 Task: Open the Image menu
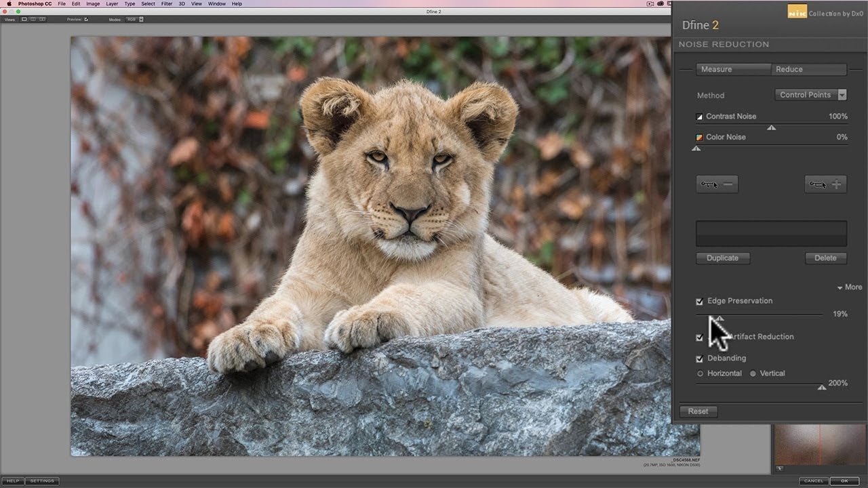(x=93, y=4)
